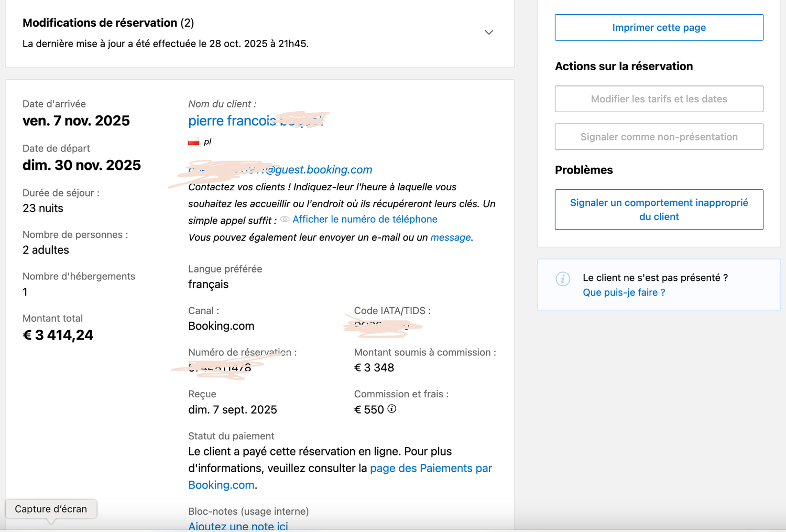Viewport: 786px width, 532px height.
Task: Click the message link to contact guest
Action: tap(450, 237)
